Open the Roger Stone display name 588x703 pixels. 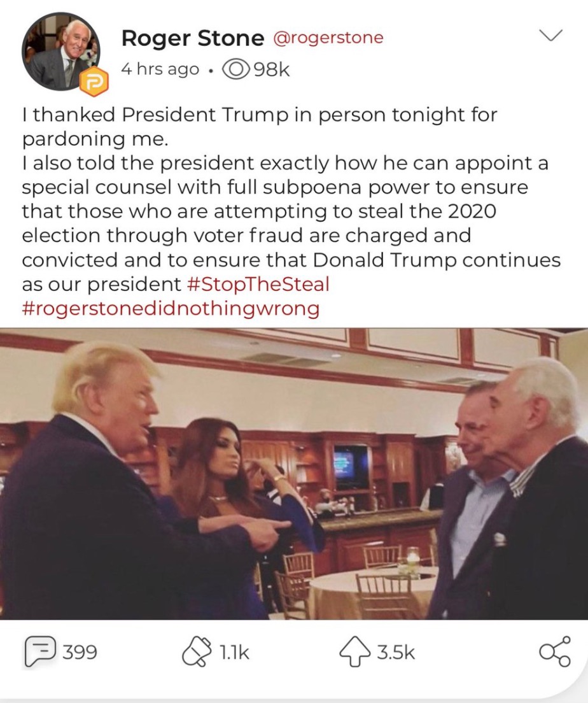(193, 38)
